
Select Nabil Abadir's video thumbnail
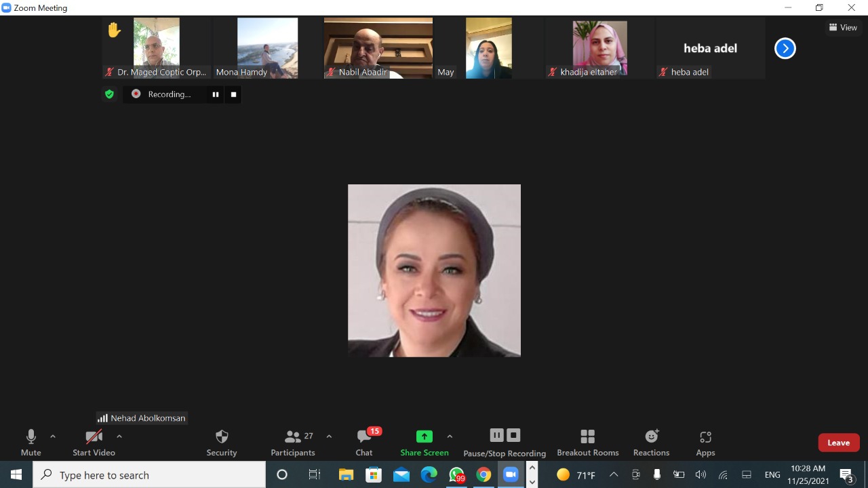pyautogui.click(x=378, y=48)
